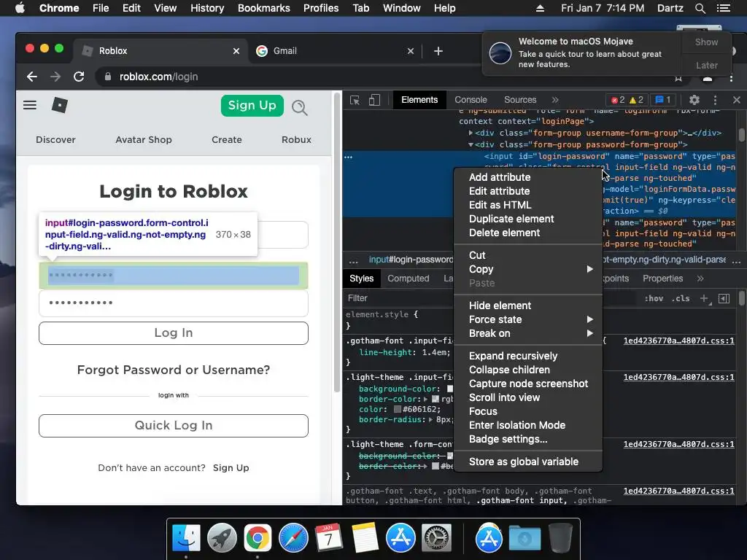Open Trash in the Dock
747x560 pixels.
560,538
